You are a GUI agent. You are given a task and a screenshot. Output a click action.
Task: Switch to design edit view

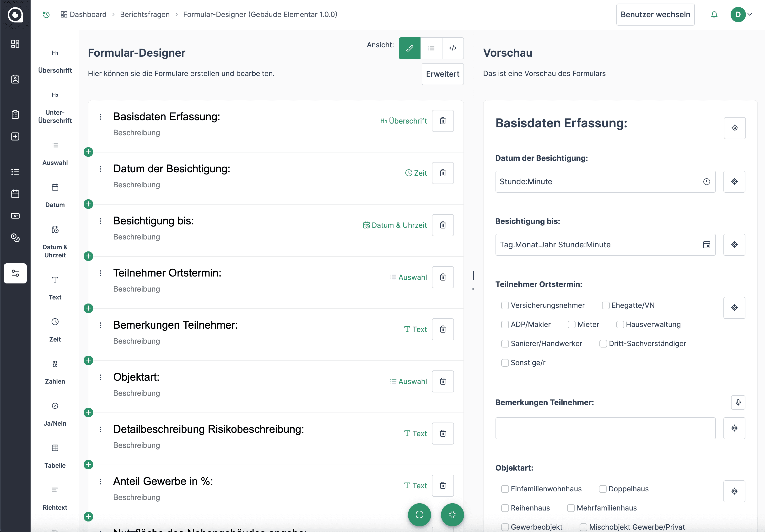tap(409, 48)
